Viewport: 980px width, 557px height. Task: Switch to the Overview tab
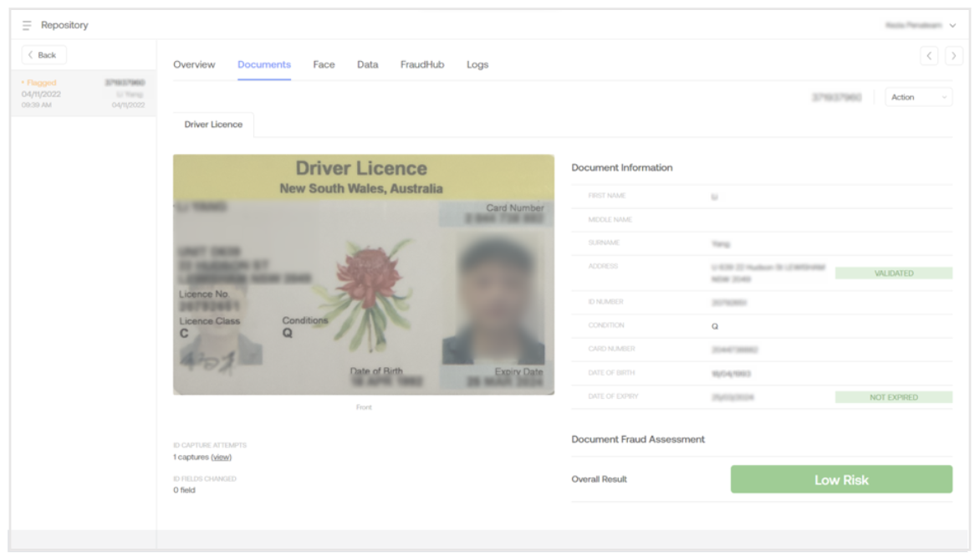click(194, 64)
